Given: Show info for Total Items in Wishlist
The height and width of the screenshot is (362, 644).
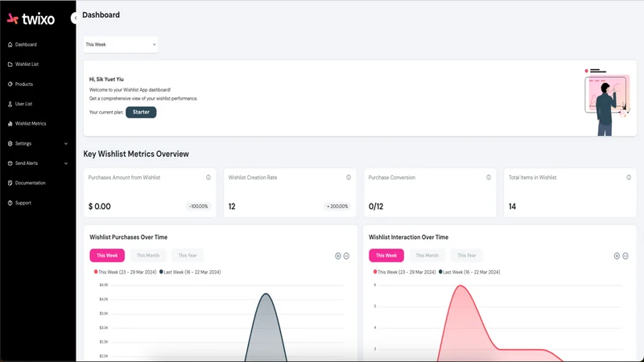Looking at the screenshot, I should [x=629, y=177].
